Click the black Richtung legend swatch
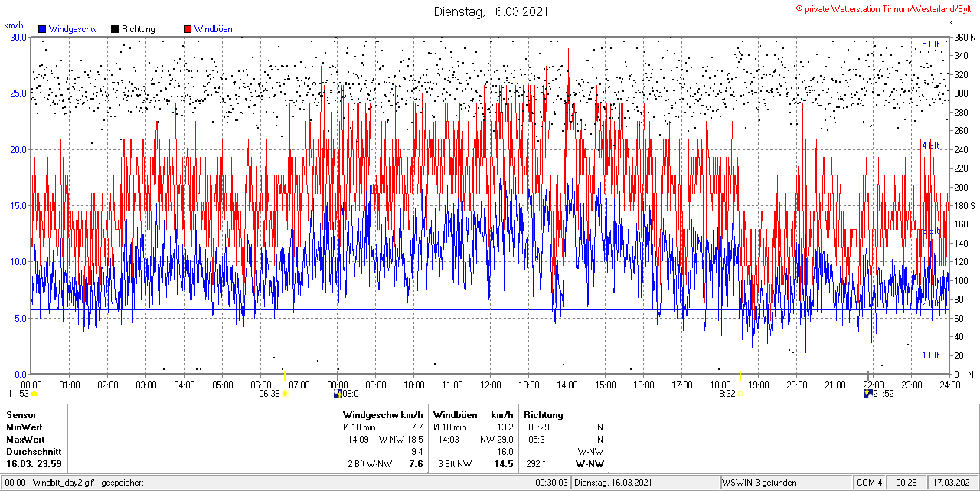 115,29
